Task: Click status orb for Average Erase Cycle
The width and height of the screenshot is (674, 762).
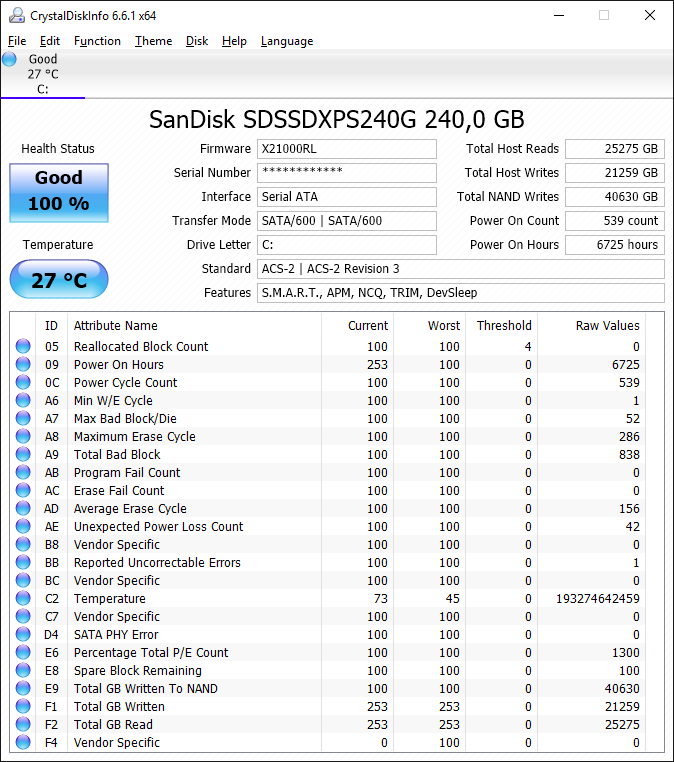Action: (x=23, y=508)
